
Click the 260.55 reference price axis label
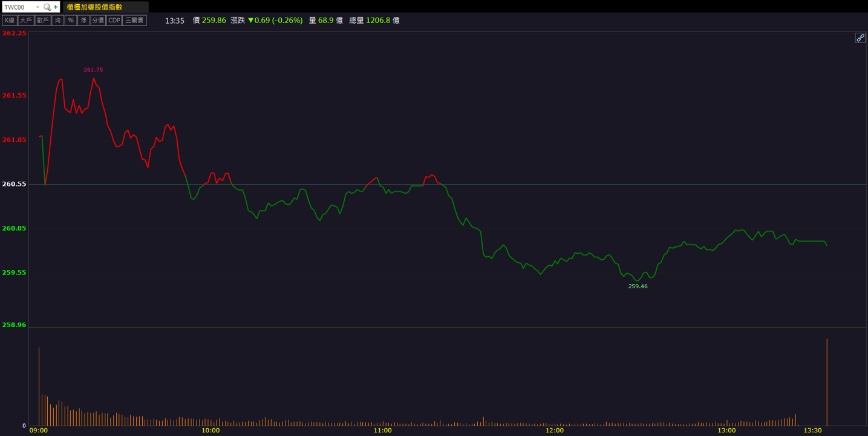[15, 184]
